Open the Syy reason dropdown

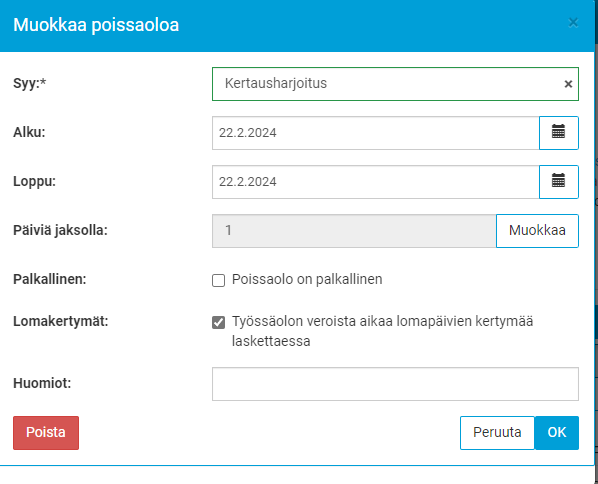pyautogui.click(x=387, y=84)
